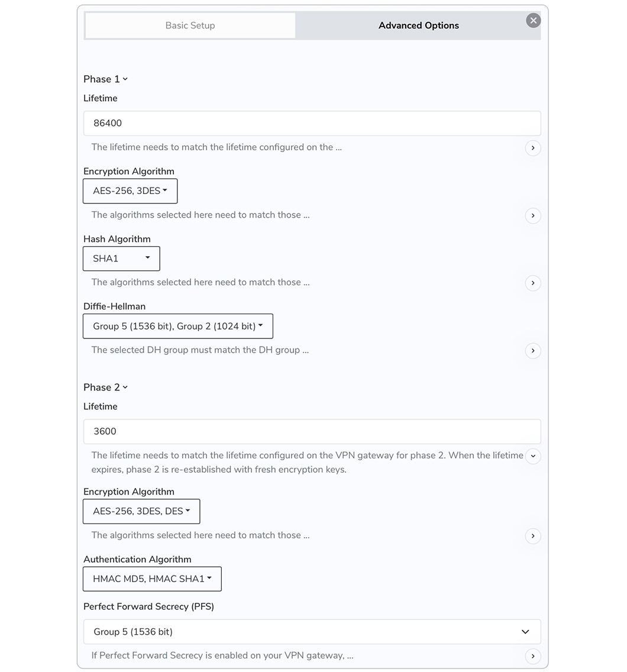Open the Authentication Algorithm dropdown
This screenshot has width=627, height=672.
click(152, 579)
